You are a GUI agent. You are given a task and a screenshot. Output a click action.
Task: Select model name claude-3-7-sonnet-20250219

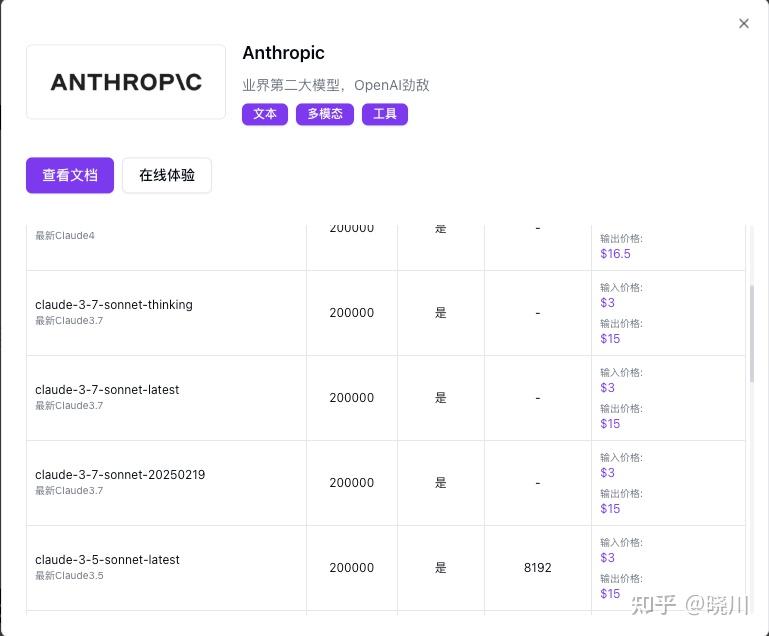click(x=120, y=474)
